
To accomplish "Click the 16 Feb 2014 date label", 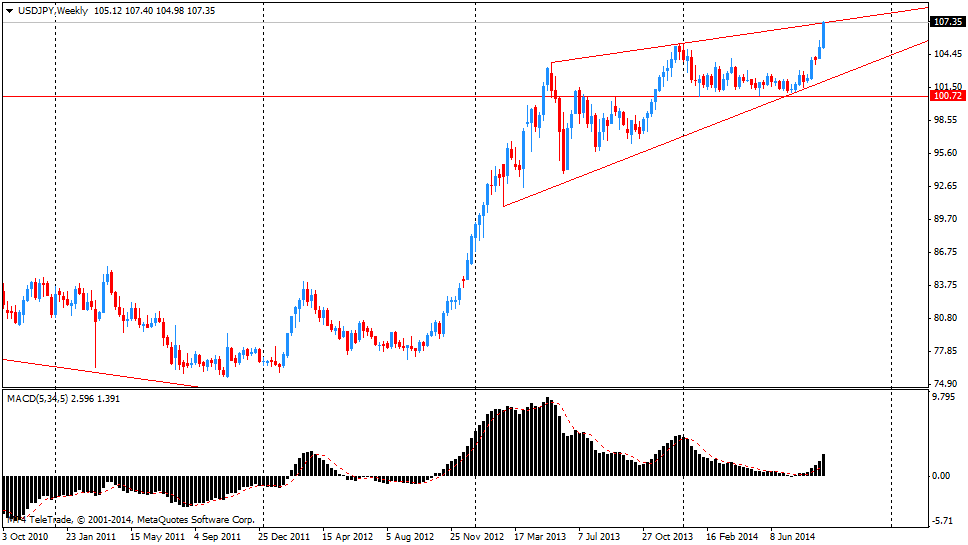I will [x=732, y=536].
